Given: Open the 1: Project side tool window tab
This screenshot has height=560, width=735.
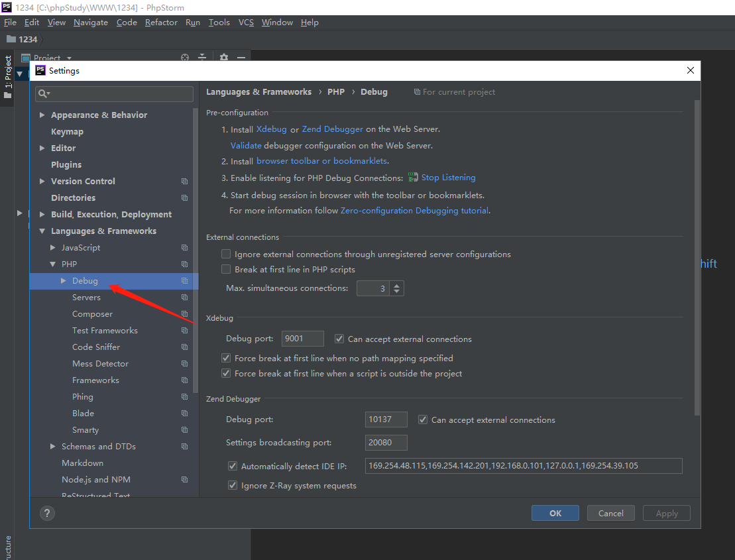Looking at the screenshot, I should coord(8,78).
